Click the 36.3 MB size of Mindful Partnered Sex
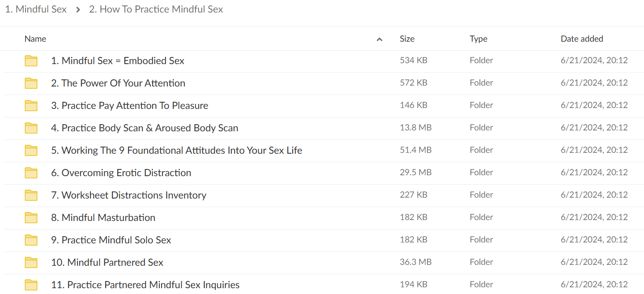This screenshot has width=644, height=294. click(415, 262)
